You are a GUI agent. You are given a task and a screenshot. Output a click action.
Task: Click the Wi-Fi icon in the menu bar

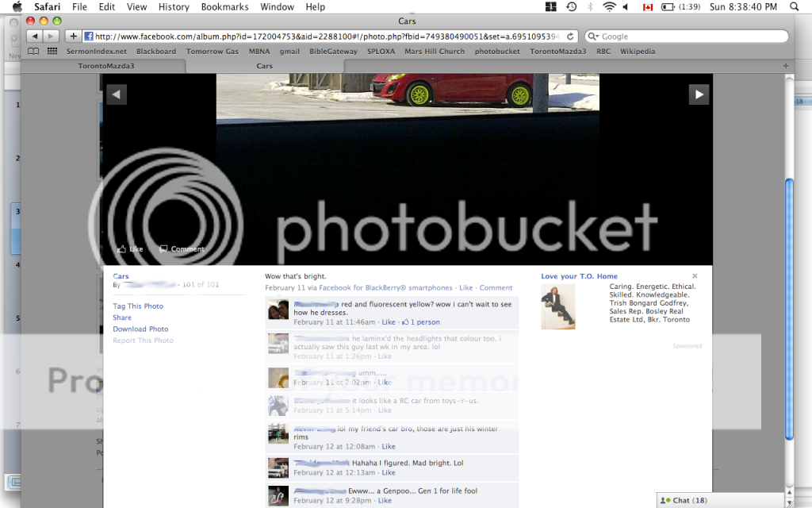609,7
